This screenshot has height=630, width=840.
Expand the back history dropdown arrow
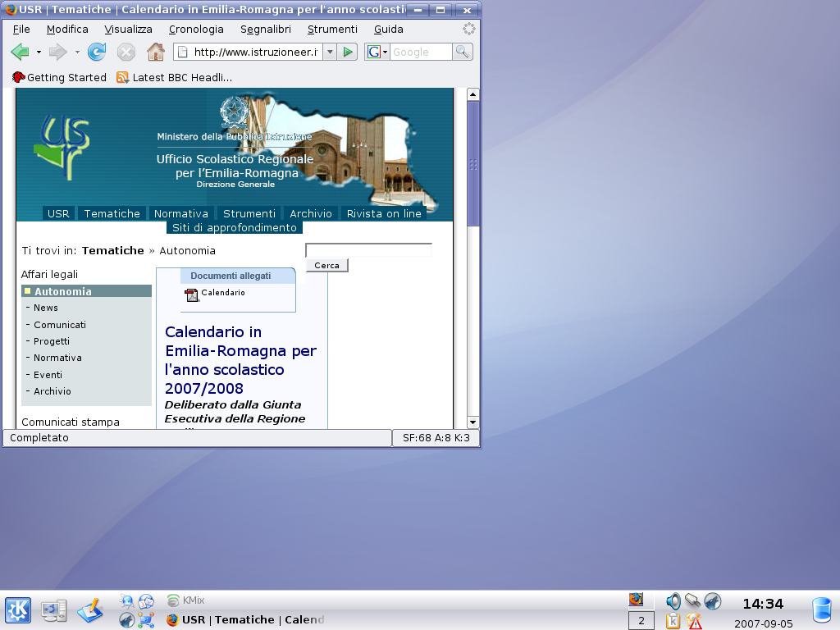[x=39, y=52]
